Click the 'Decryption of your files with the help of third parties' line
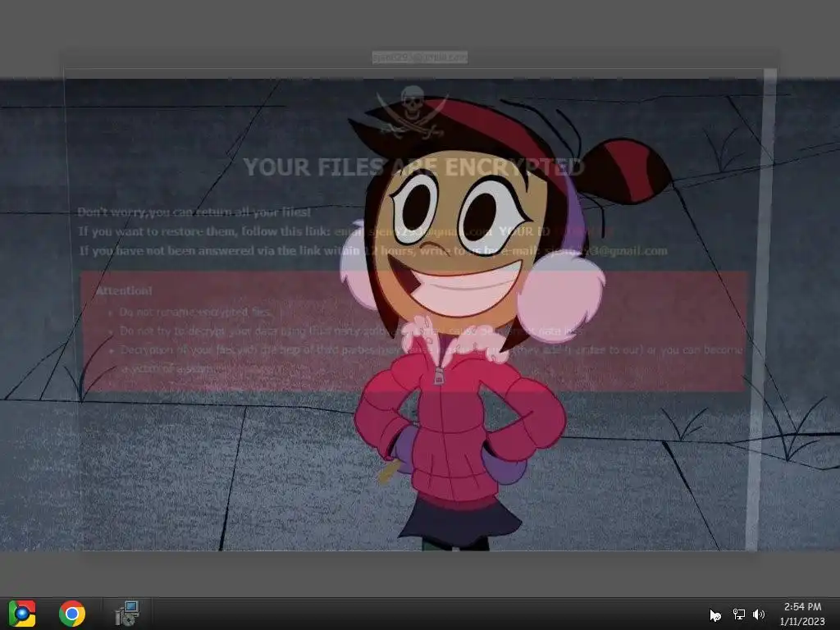 431,359
